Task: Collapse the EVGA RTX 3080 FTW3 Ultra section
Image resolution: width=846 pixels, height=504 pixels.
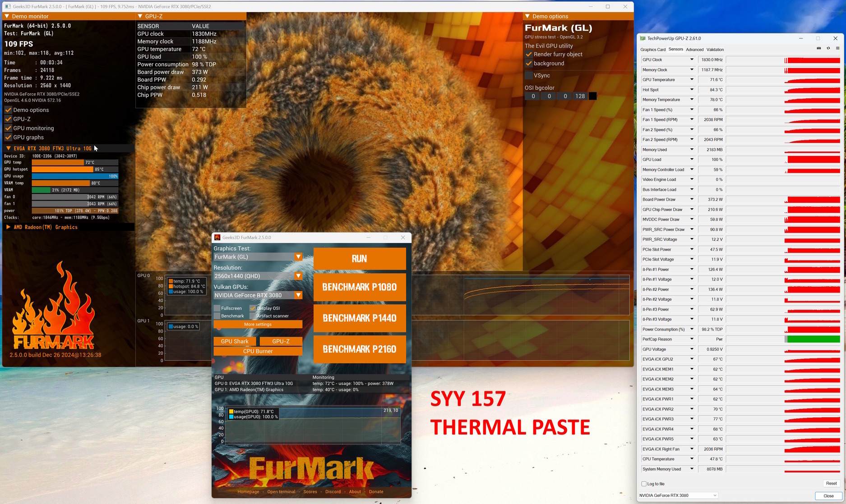Action: point(8,148)
